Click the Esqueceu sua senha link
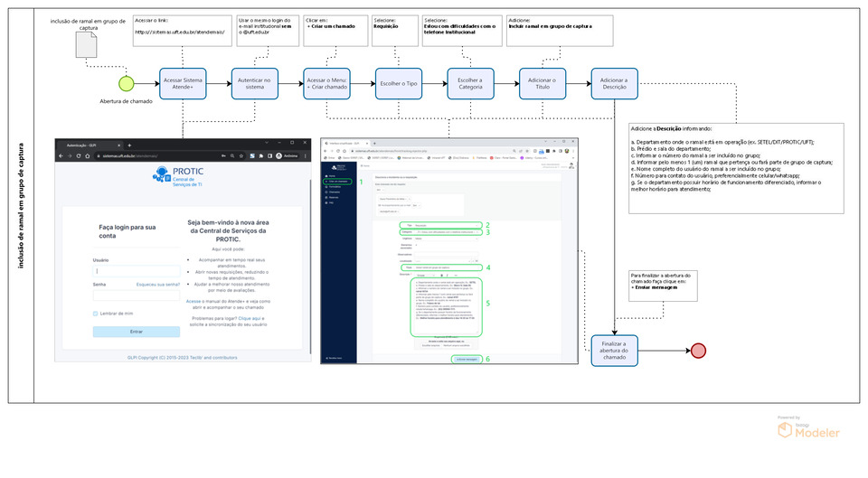 click(158, 284)
